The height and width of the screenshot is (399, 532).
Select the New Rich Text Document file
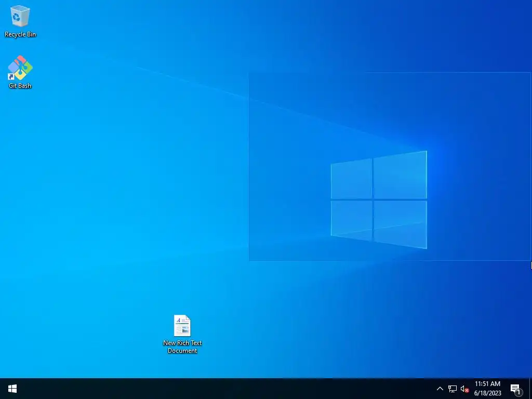pyautogui.click(x=182, y=334)
